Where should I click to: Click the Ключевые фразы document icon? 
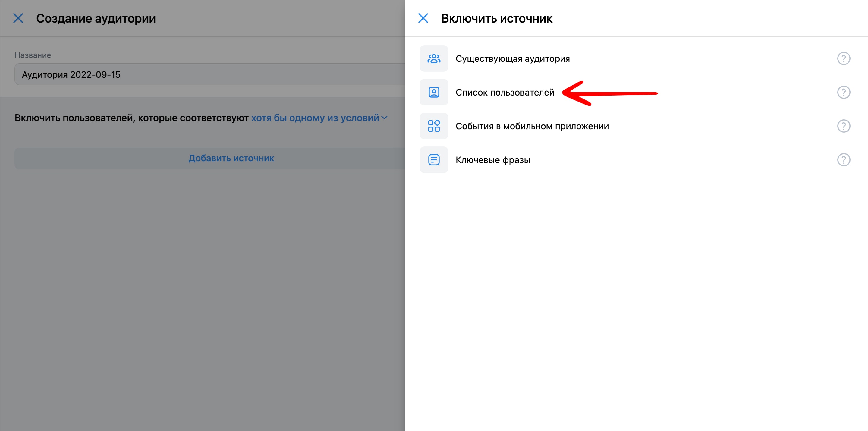[434, 160]
